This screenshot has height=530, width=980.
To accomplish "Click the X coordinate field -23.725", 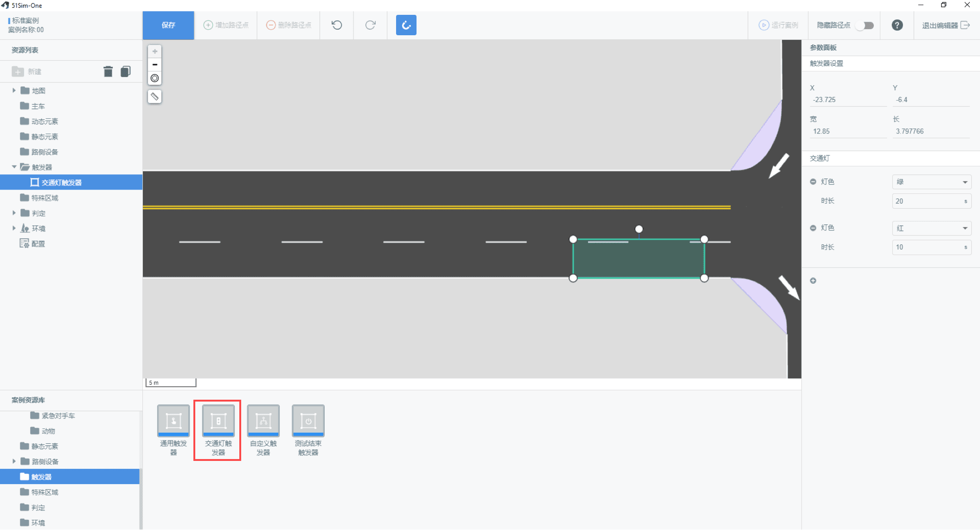I will coord(848,100).
